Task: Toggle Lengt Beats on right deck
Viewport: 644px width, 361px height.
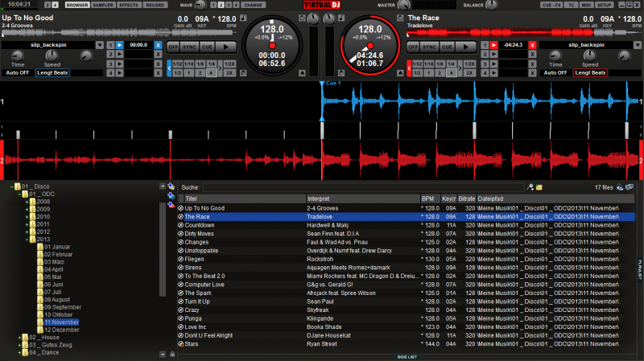Action: tap(590, 73)
